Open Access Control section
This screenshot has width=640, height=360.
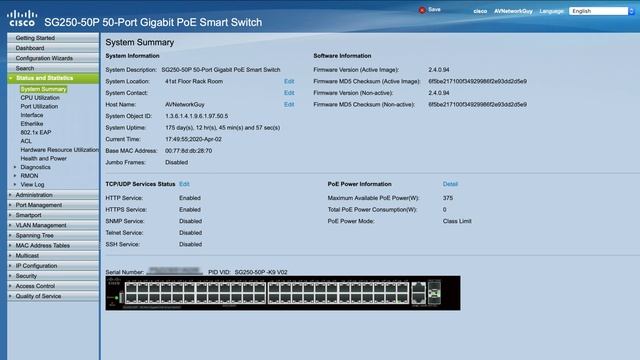click(x=53, y=286)
